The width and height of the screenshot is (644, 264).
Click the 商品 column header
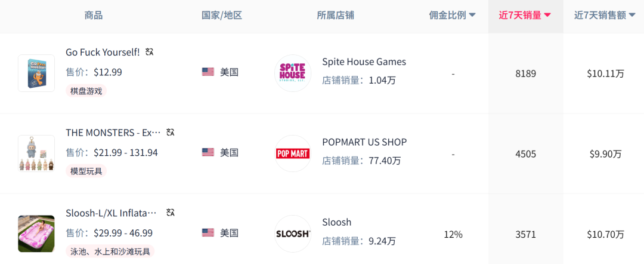pos(94,16)
